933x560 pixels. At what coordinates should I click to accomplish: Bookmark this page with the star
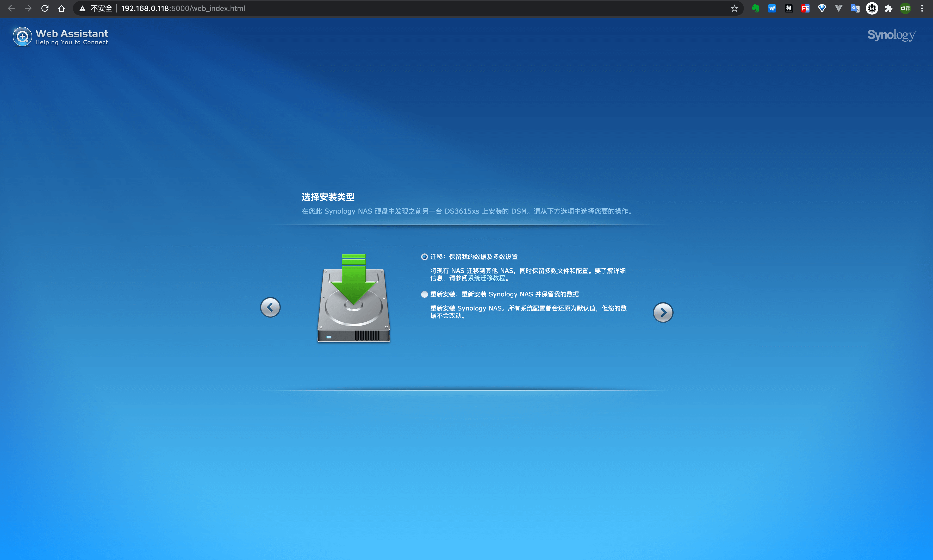pyautogui.click(x=734, y=8)
